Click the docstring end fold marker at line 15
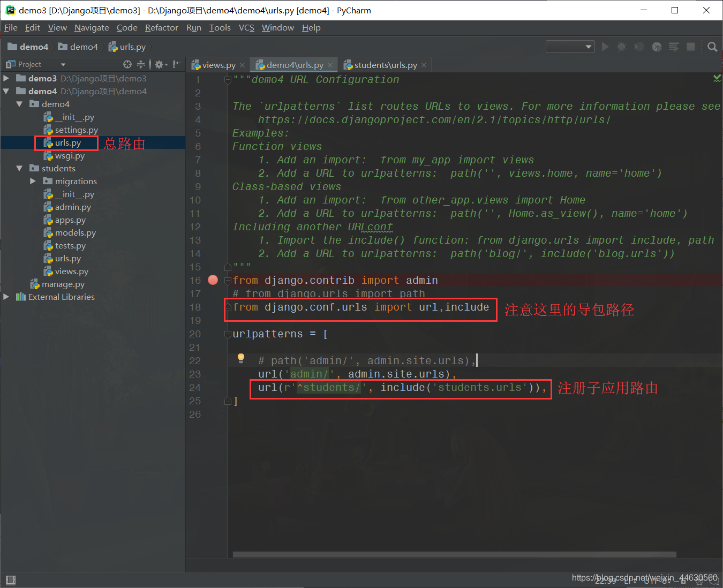 (228, 267)
